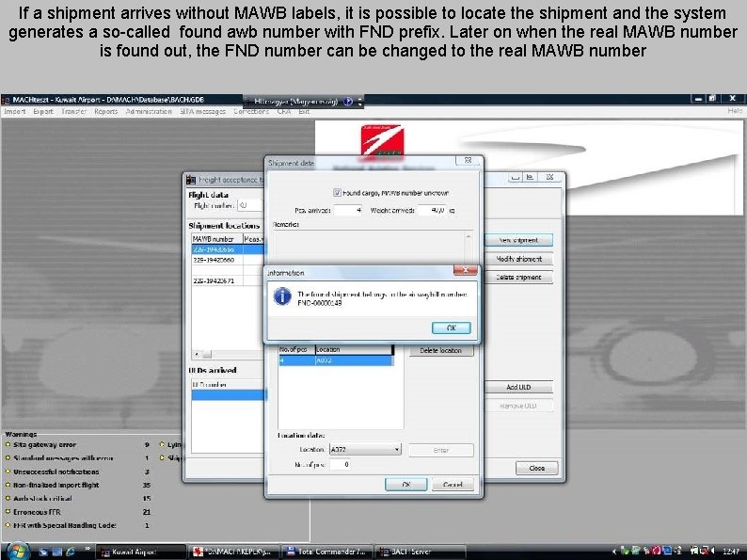Click Show desktop quick launch icon
747x560 pixels.
[x=43, y=552]
